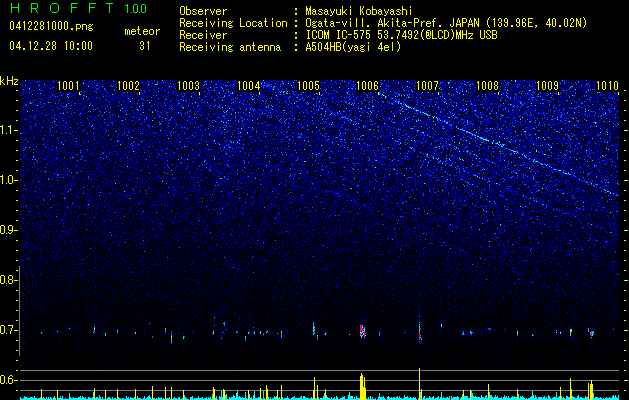Click the meteor count value 31

click(145, 46)
